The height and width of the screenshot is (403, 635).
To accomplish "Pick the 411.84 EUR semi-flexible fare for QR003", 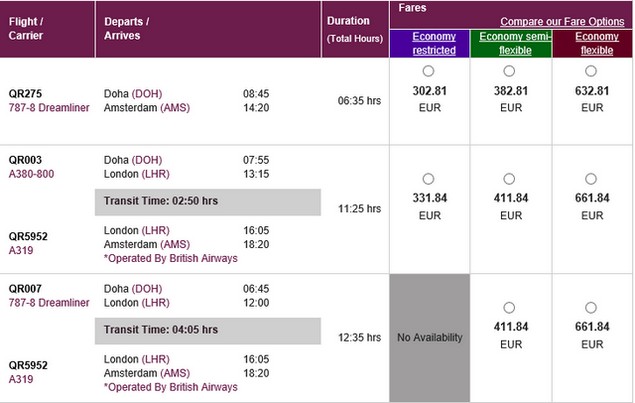I will pos(509,179).
